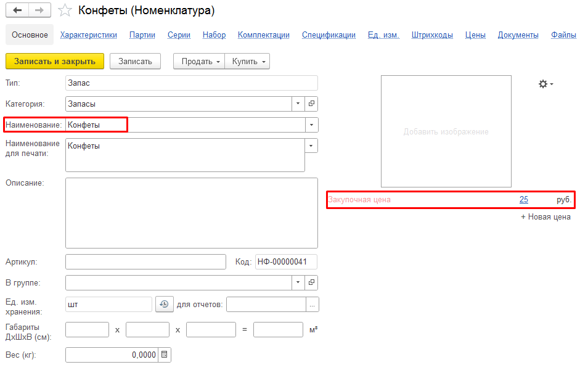Add a price via + Новая цена
The height and width of the screenshot is (370, 588).
pos(545,217)
